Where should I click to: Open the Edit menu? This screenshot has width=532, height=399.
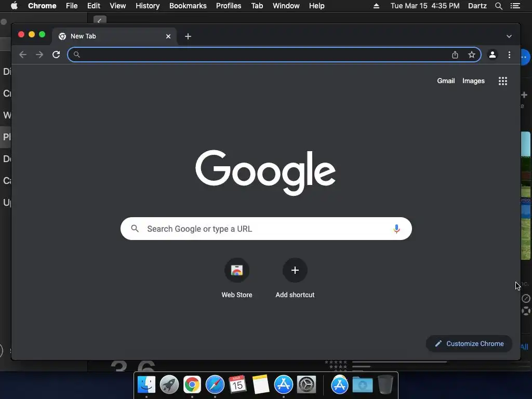pos(94,6)
